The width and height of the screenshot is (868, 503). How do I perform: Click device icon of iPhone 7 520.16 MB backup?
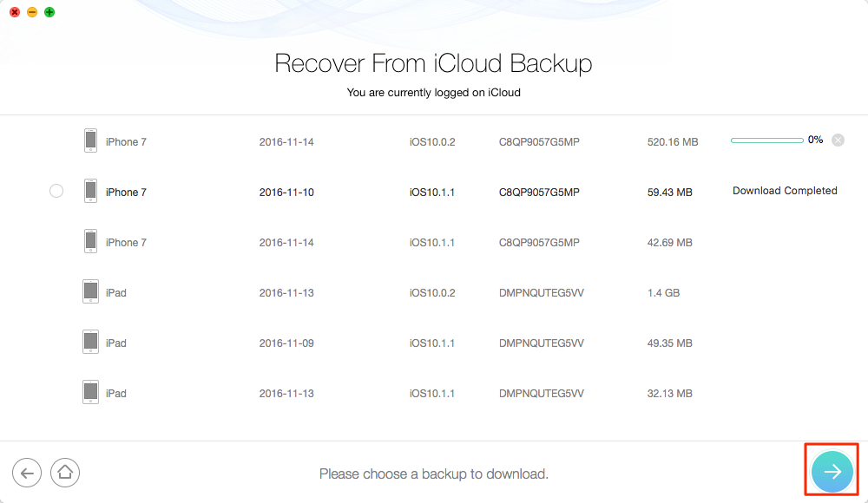click(90, 140)
